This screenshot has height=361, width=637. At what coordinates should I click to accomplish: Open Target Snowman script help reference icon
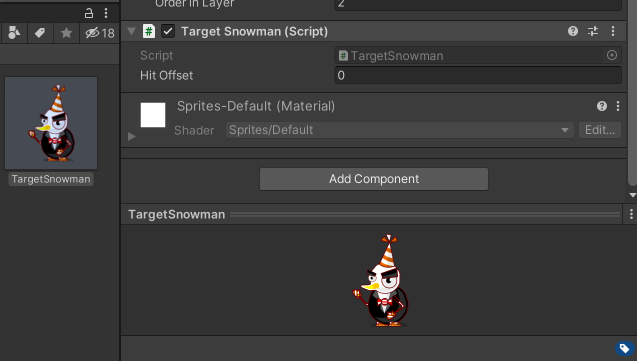573,31
